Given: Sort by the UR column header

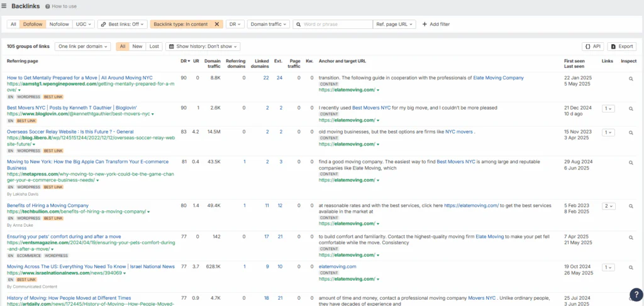Looking at the screenshot, I should click(196, 61).
